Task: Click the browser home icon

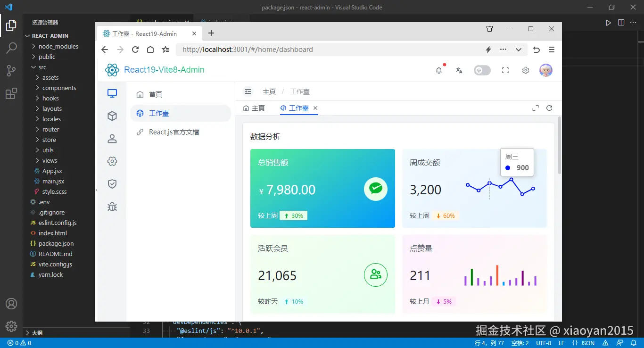Action: (x=150, y=50)
